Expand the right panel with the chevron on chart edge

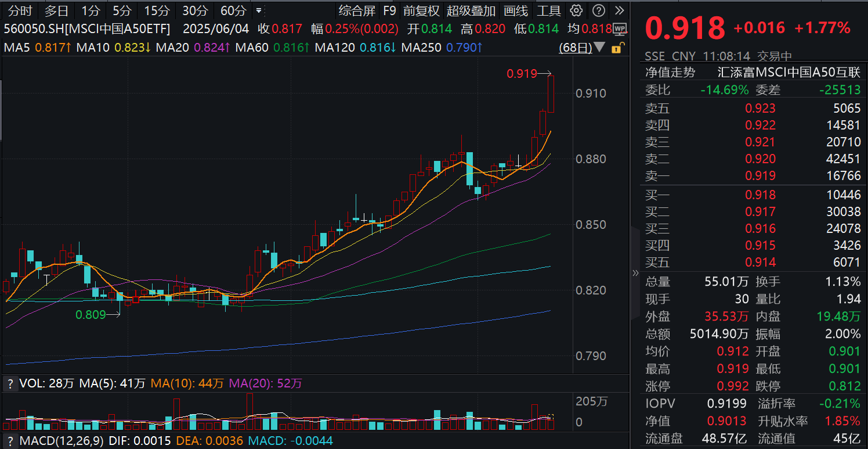coord(635,273)
